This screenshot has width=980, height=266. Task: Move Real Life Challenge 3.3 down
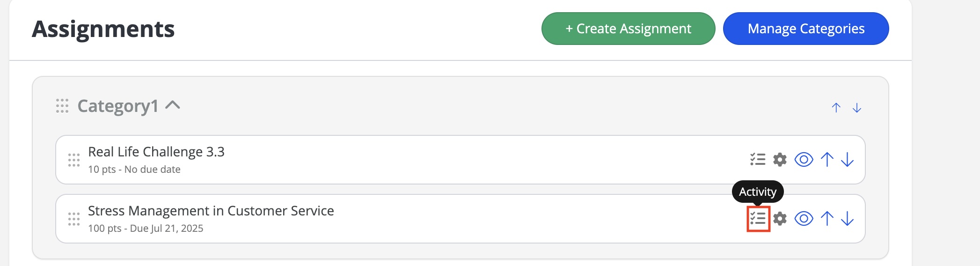(848, 160)
